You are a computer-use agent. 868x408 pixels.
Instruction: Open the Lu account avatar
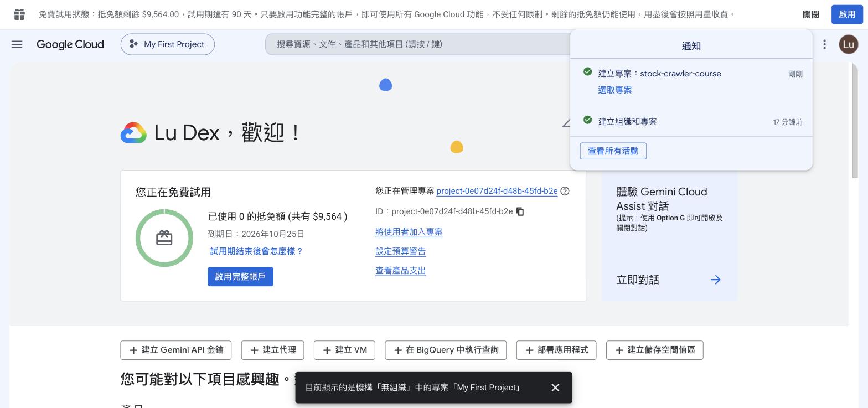(x=849, y=44)
